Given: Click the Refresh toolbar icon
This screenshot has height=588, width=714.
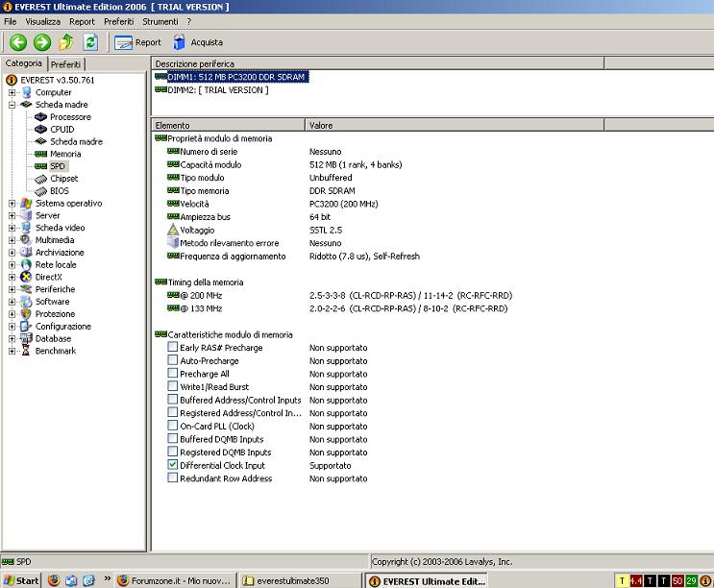Looking at the screenshot, I should [x=90, y=42].
